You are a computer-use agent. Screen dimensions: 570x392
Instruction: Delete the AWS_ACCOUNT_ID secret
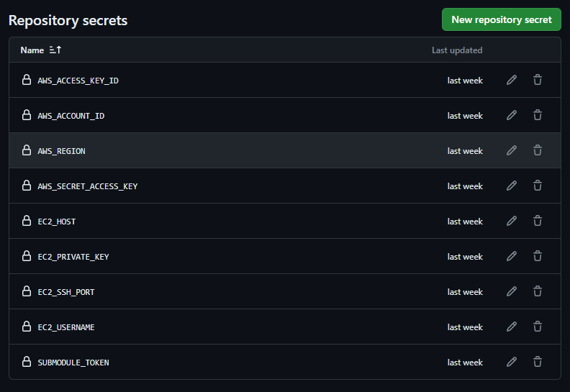click(538, 115)
